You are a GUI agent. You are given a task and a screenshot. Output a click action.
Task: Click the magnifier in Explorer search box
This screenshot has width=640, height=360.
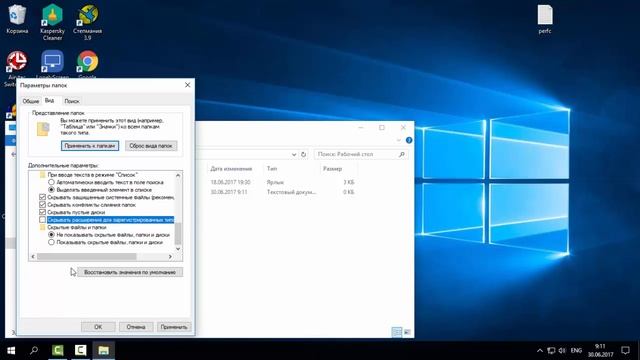(x=402, y=154)
